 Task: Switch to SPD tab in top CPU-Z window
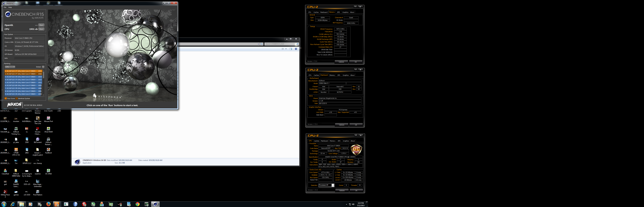click(x=339, y=12)
